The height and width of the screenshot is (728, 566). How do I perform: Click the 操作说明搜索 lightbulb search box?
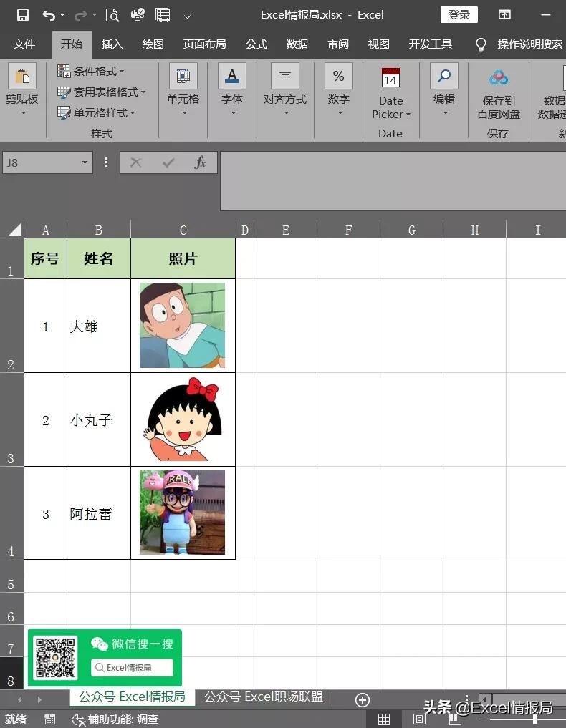pos(519,44)
